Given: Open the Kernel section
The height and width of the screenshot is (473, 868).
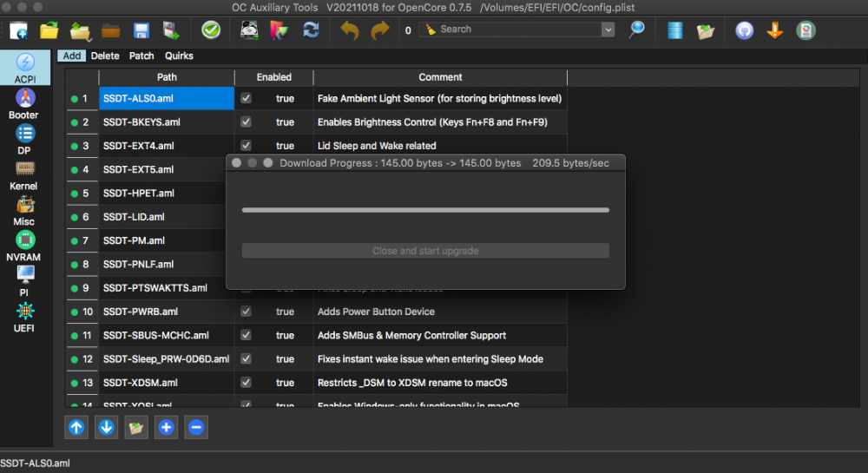Looking at the screenshot, I should [23, 175].
